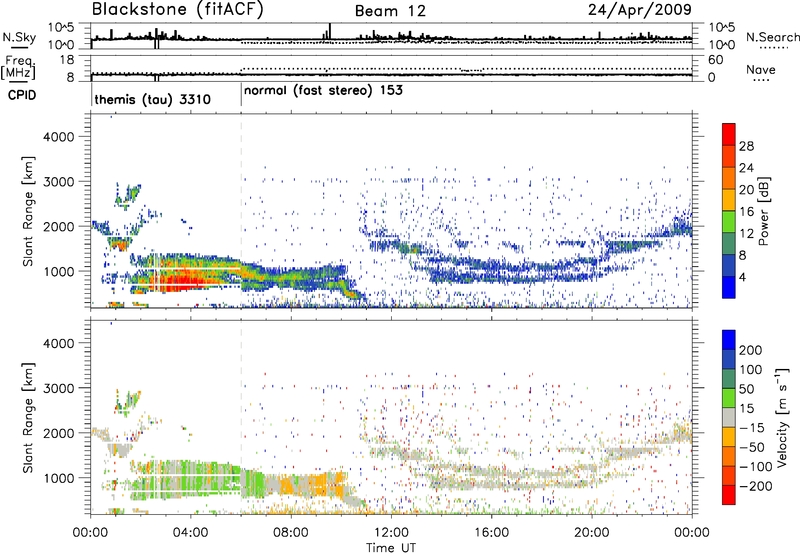Click 'themis (tau) 3310' mode label
800x554 pixels.
[x=153, y=99]
